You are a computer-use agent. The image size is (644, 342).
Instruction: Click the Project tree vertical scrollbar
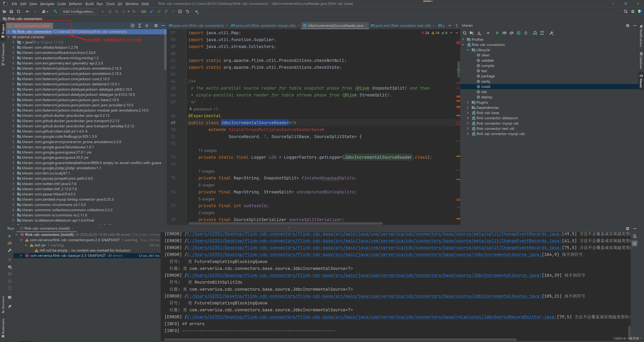tap(165, 49)
